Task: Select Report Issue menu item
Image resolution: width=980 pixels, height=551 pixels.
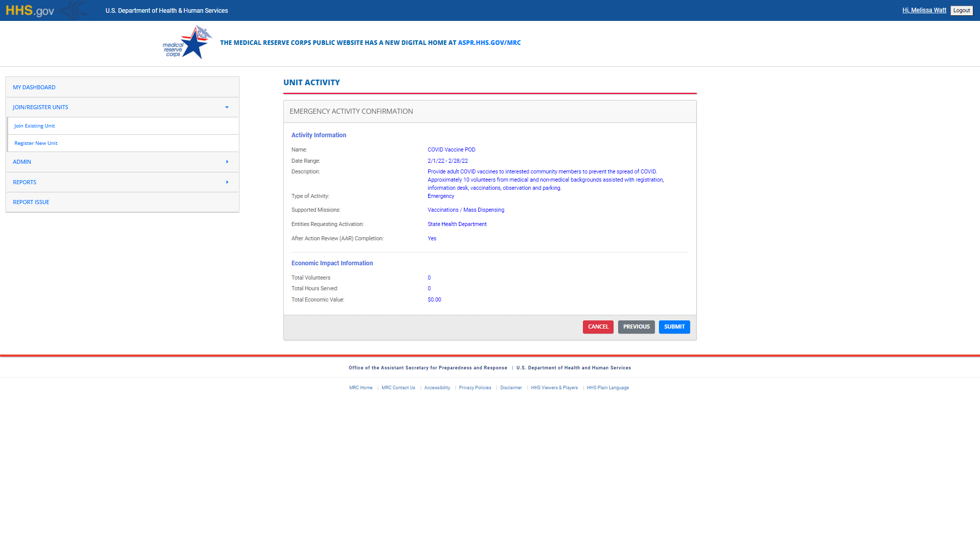Action: point(31,202)
